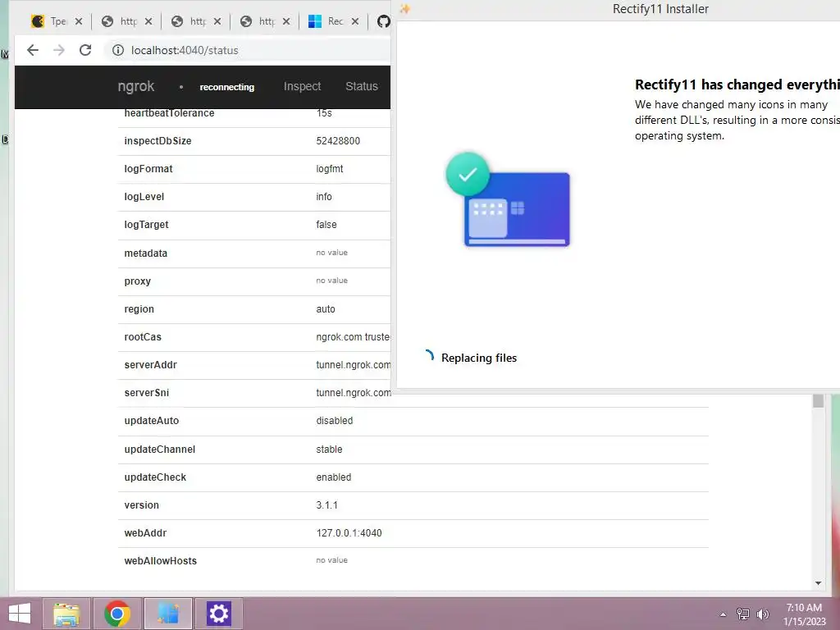Select the logFormat row label
840x630 pixels.
pos(148,169)
